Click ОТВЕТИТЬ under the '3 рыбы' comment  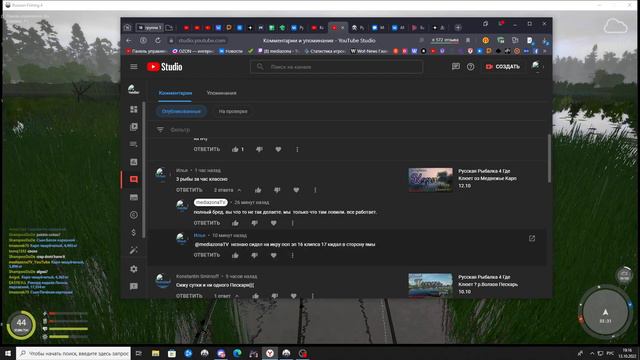(189, 190)
